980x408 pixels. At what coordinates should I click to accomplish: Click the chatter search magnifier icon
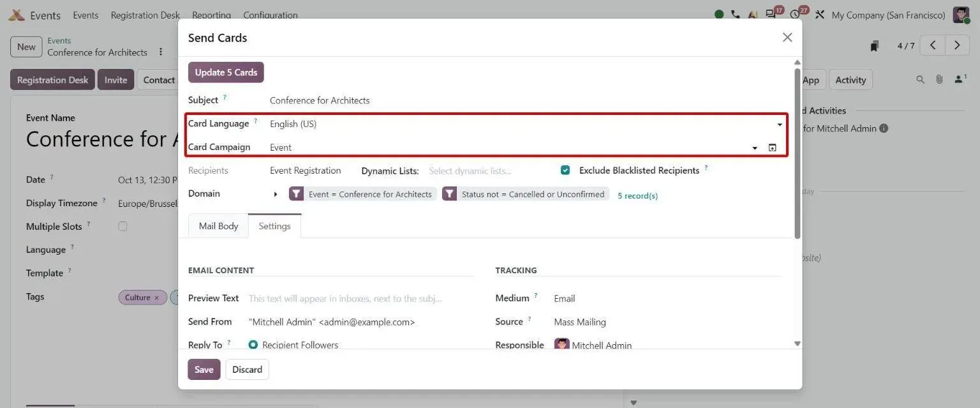(x=920, y=80)
